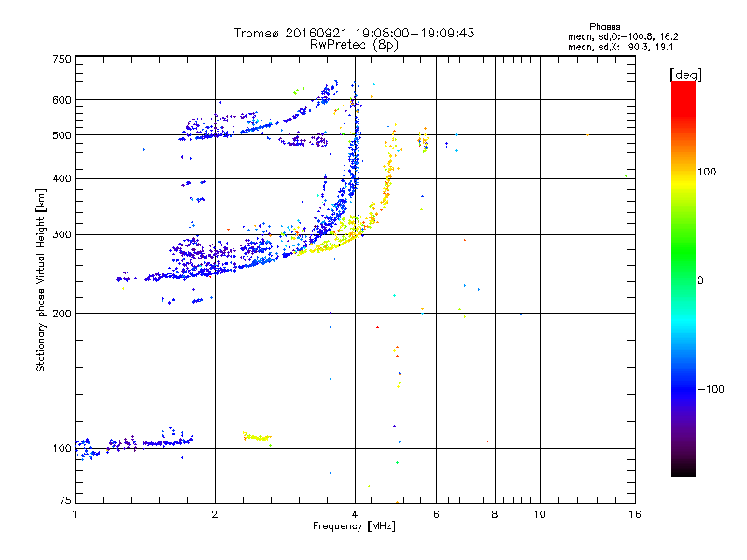This screenshot has height=560, width=747.
Task: Click the 'mean, sd,X: 90.3, 19.1' statistic line
Action: pyautogui.click(x=620, y=47)
